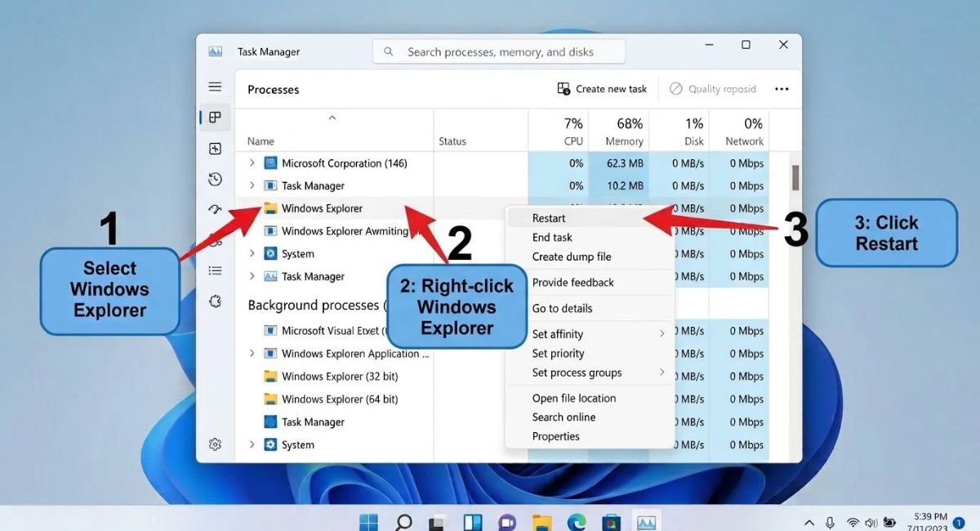Click the 62.3 MB memory cell
The width and height of the screenshot is (980, 531).
pyautogui.click(x=618, y=163)
